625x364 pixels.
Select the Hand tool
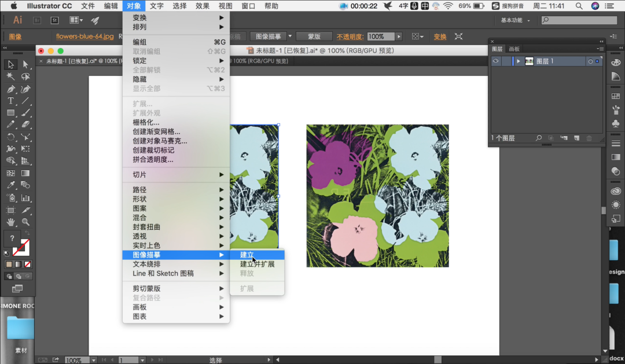pyautogui.click(x=11, y=222)
